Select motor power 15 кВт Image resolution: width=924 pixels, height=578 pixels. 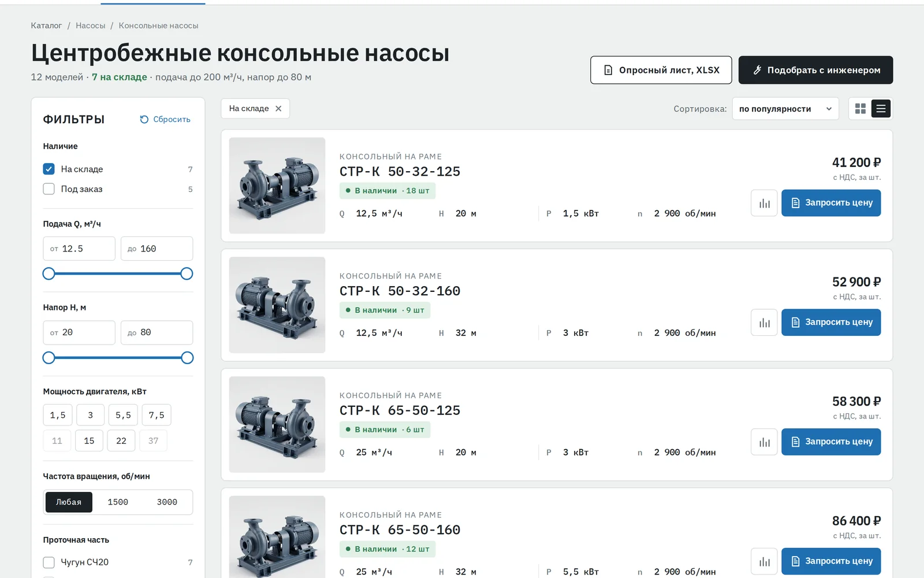click(x=89, y=440)
